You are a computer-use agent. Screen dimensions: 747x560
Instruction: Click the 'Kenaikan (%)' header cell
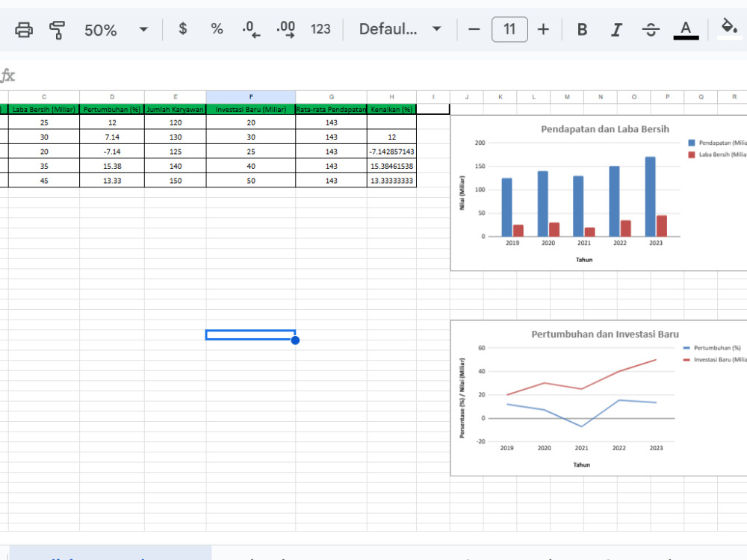point(391,110)
